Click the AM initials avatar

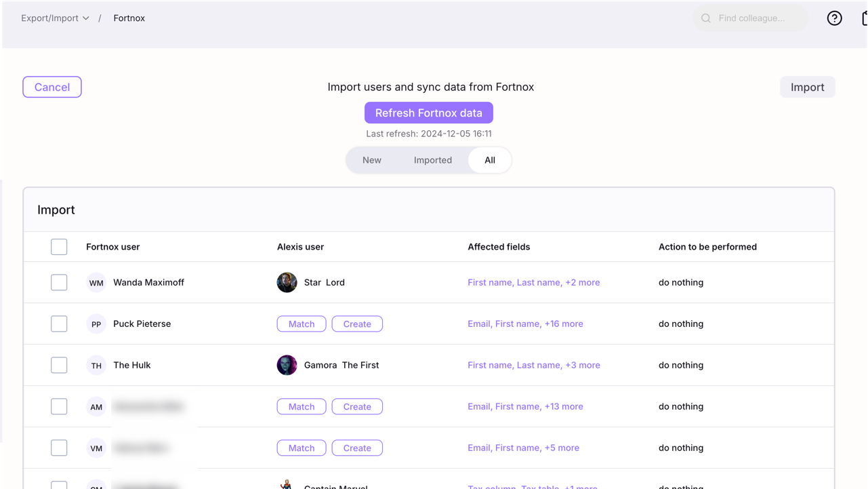coord(96,407)
